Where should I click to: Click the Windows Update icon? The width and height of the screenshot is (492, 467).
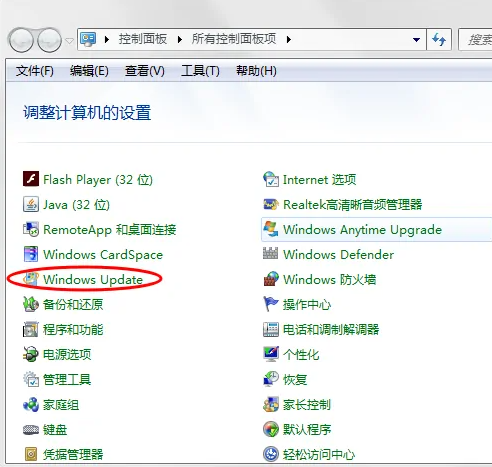(x=31, y=279)
